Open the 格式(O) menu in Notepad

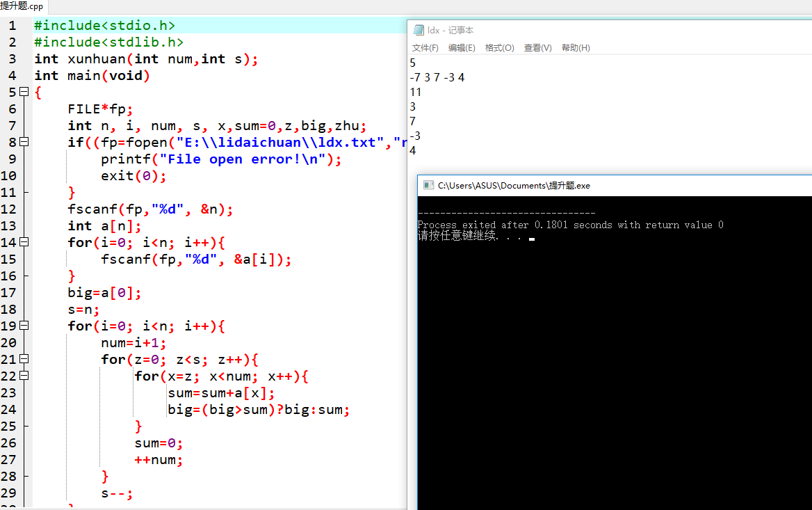tap(499, 48)
